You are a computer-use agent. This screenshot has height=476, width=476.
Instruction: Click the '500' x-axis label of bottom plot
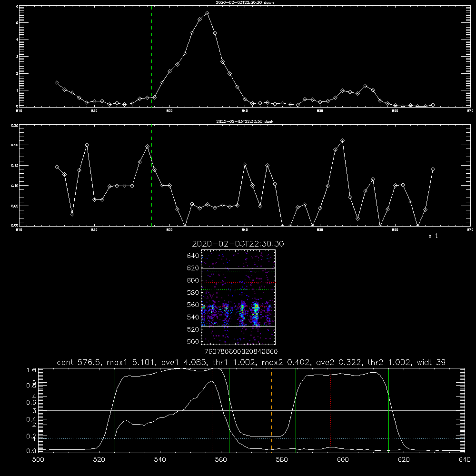(x=38, y=460)
